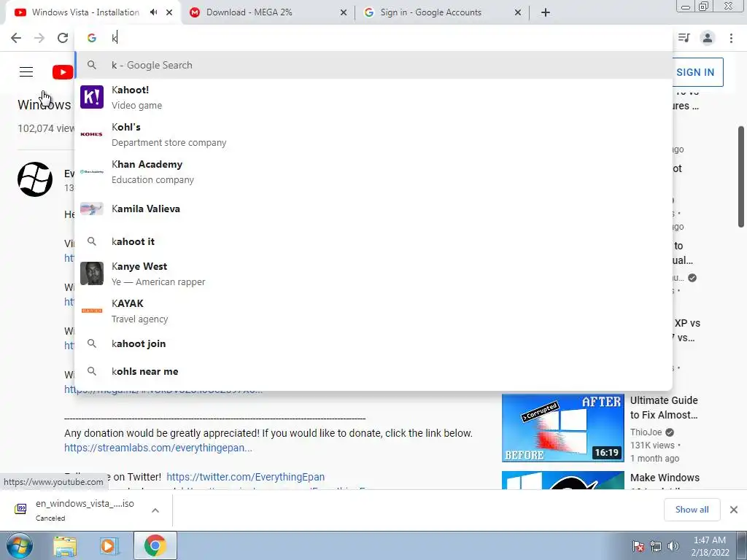Image resolution: width=747 pixels, height=560 pixels.
Task: Open the Action Center flag icon
Action: pos(638,546)
